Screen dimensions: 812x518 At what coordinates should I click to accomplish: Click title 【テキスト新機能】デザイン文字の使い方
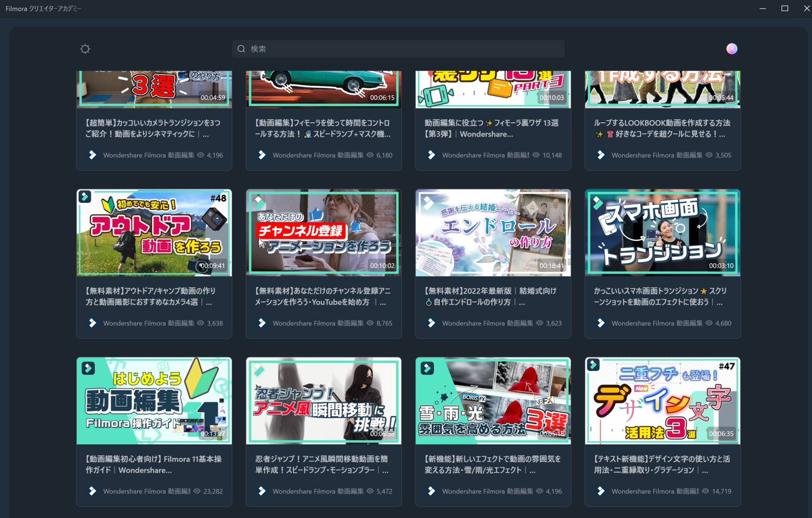662,465
